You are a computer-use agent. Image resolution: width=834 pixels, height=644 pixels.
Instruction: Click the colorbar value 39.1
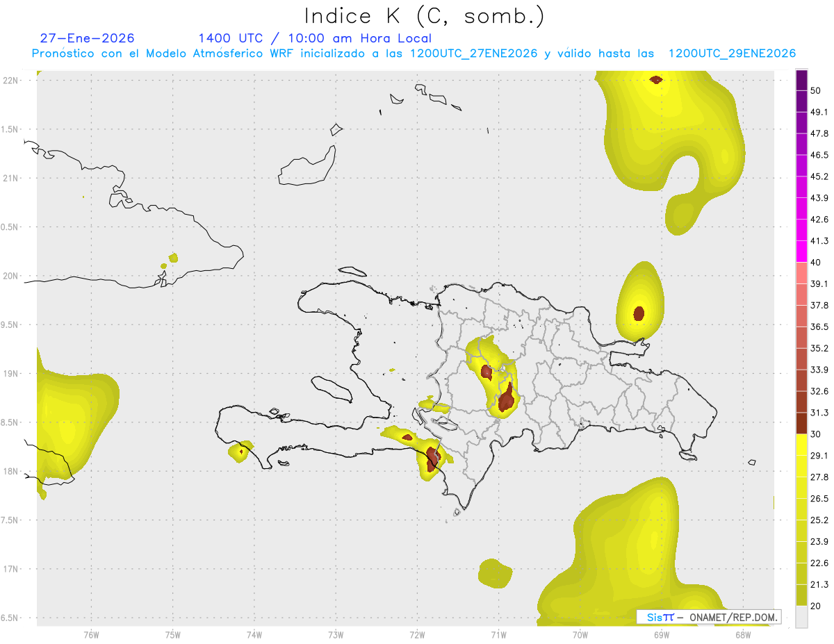click(819, 283)
